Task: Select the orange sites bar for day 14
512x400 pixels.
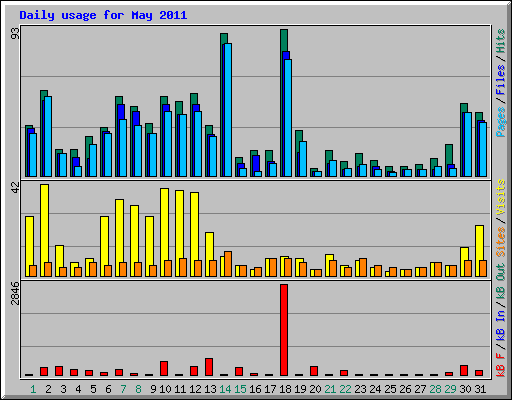Action: [x=228, y=264]
